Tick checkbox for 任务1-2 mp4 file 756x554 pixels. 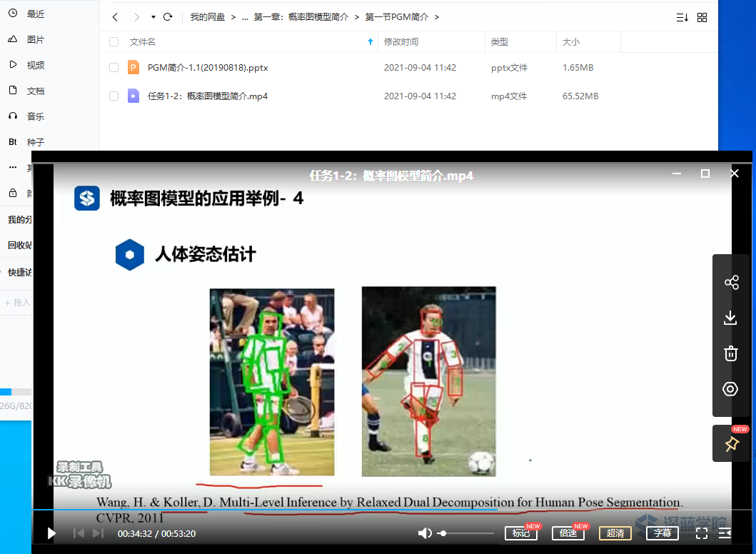(114, 96)
